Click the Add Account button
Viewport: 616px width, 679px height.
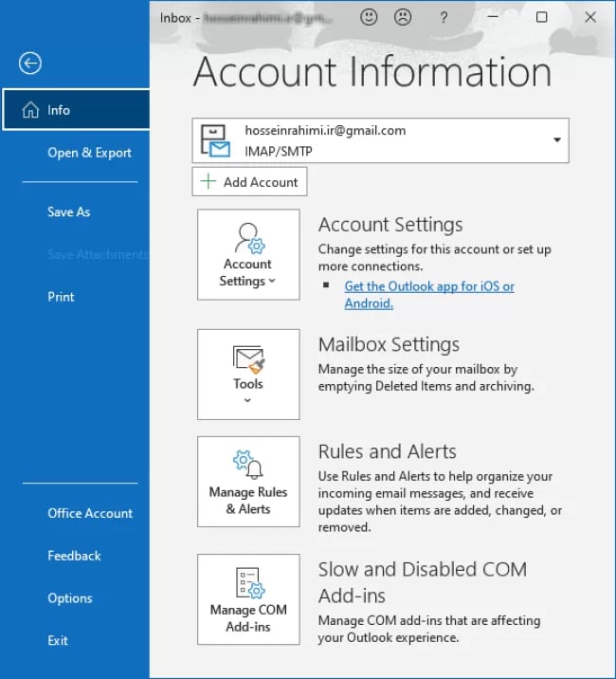point(250,182)
